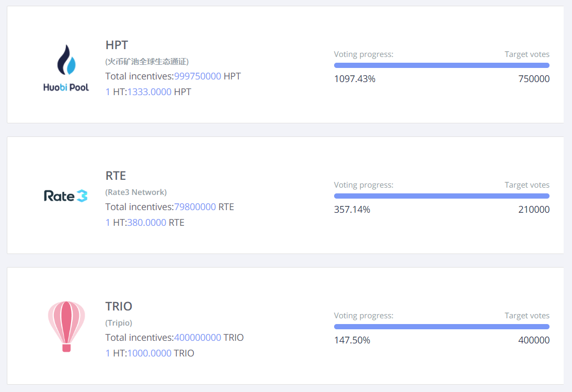Click HPT total incentives amount 999750000
Image resolution: width=572 pixels, height=392 pixels.
pyautogui.click(x=198, y=76)
